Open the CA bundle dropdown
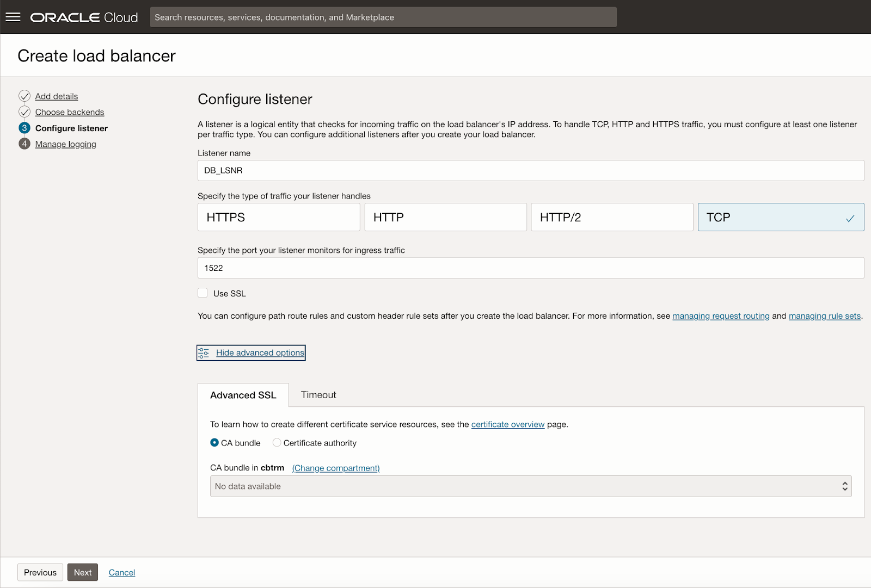871x588 pixels. (531, 486)
